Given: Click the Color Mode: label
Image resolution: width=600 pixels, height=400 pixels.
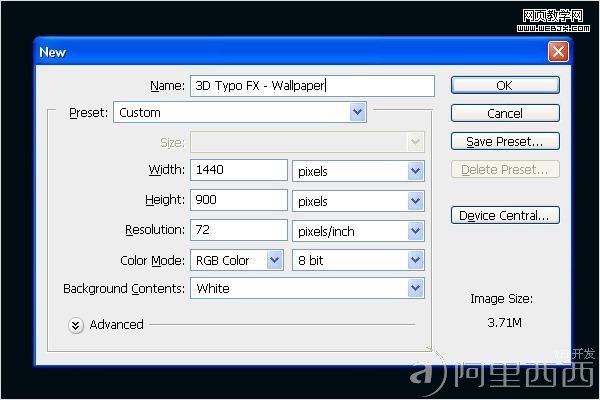Looking at the screenshot, I should (152, 260).
